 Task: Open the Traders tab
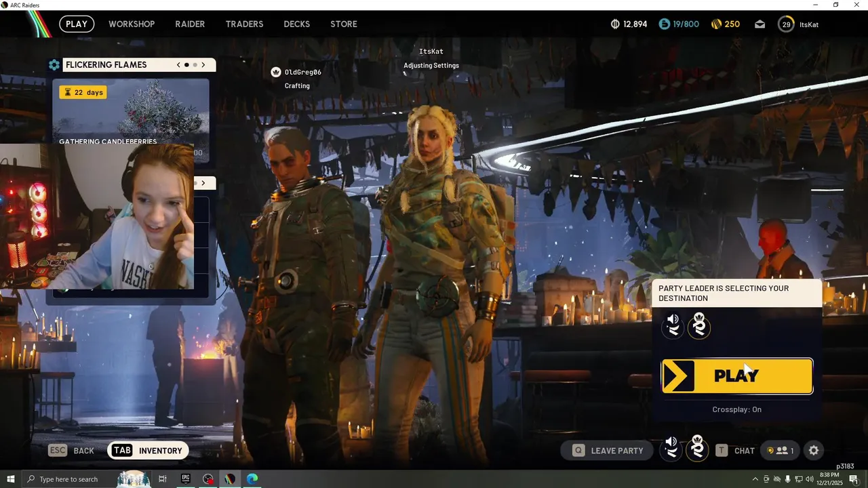pyautogui.click(x=244, y=24)
